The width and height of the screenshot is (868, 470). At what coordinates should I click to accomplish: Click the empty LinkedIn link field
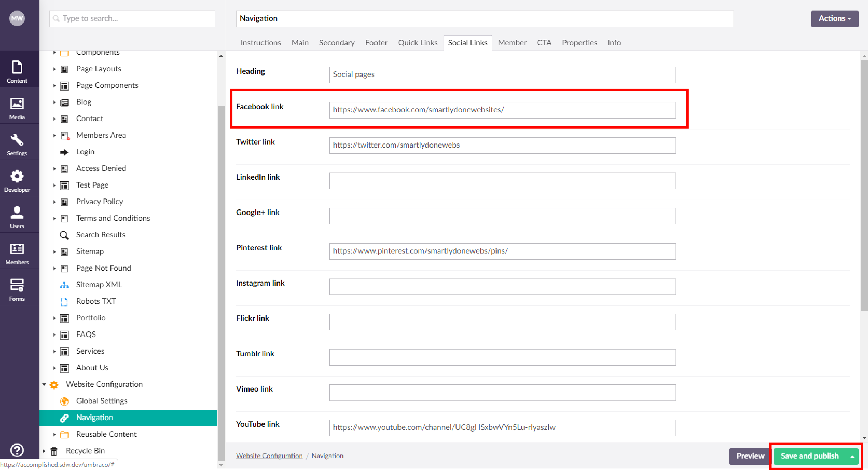(502, 181)
